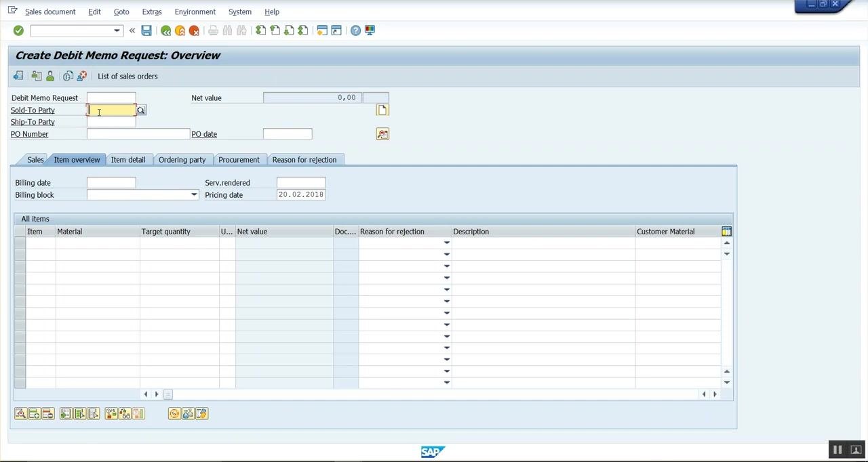Open the Edit menu
This screenshot has height=462, width=868.
click(94, 12)
